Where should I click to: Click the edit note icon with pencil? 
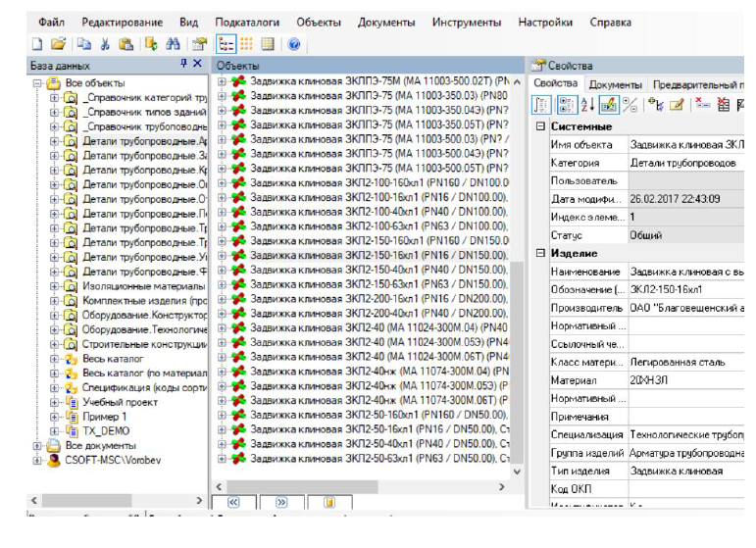pos(677,104)
